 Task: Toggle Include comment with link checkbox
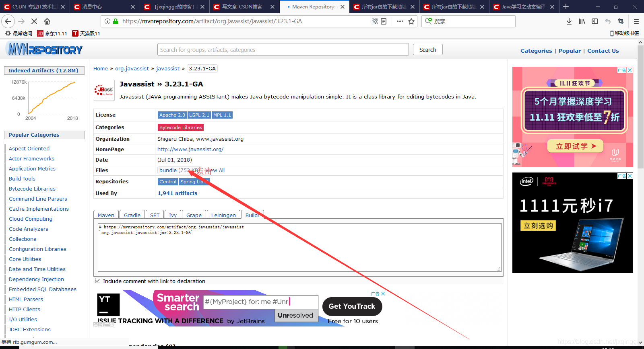(x=97, y=281)
